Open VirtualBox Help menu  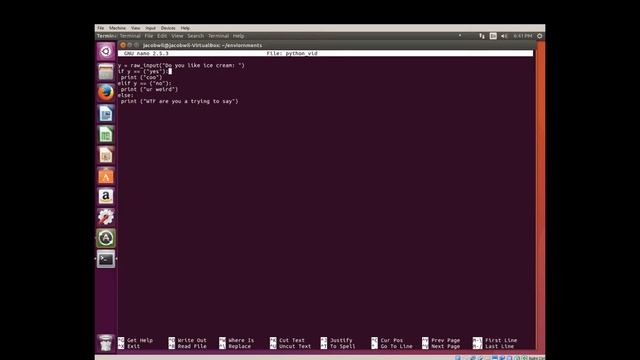185,28
